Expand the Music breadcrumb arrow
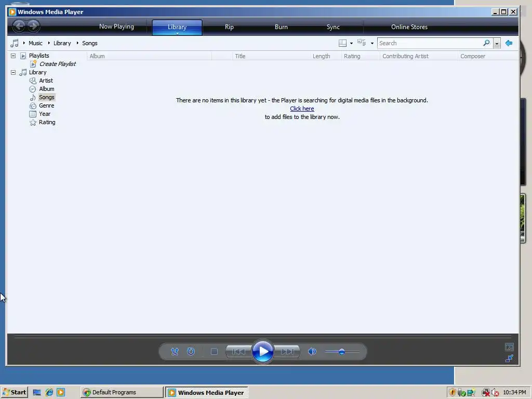The image size is (532, 399). (x=24, y=43)
